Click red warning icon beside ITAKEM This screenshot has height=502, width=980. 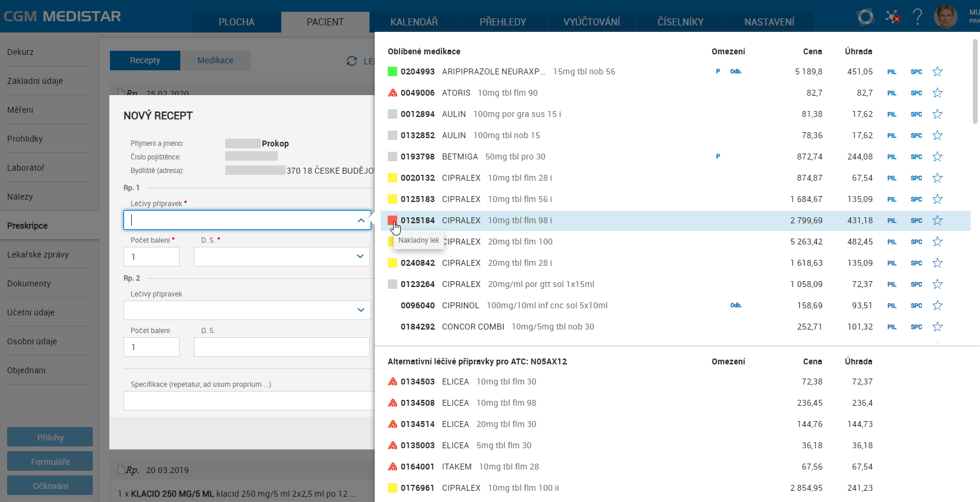tap(392, 467)
